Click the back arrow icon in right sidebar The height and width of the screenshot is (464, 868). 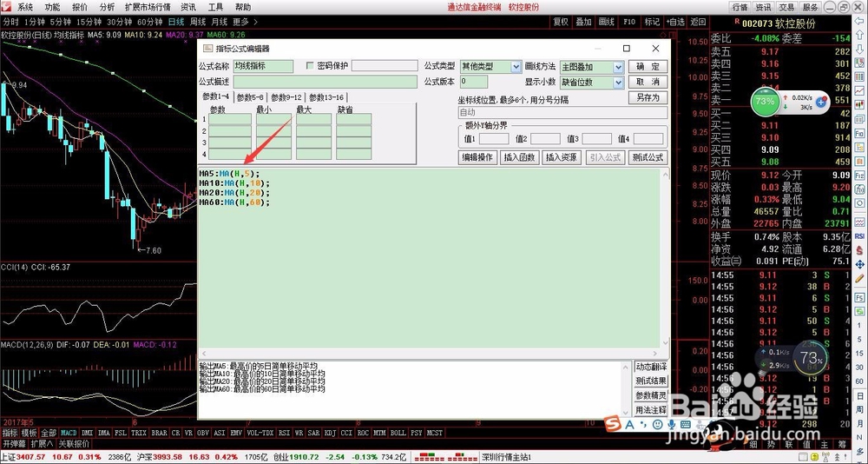[x=860, y=21]
